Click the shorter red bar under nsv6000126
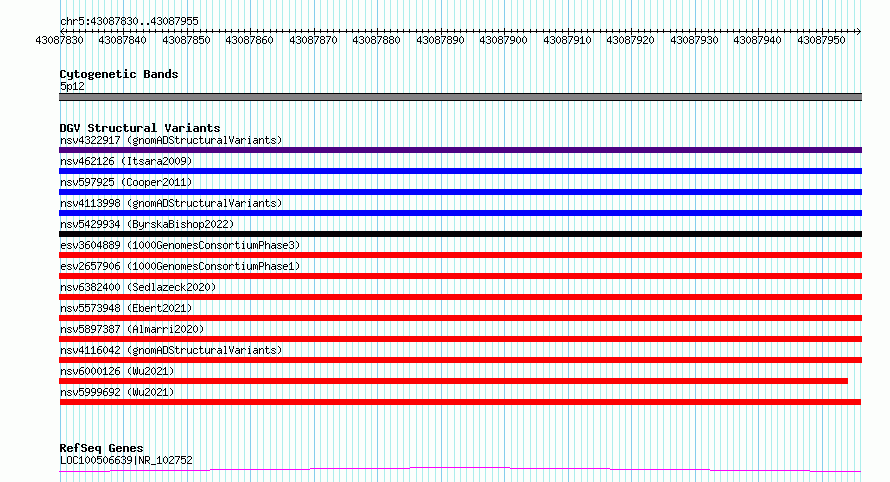890x482 pixels. 454,381
